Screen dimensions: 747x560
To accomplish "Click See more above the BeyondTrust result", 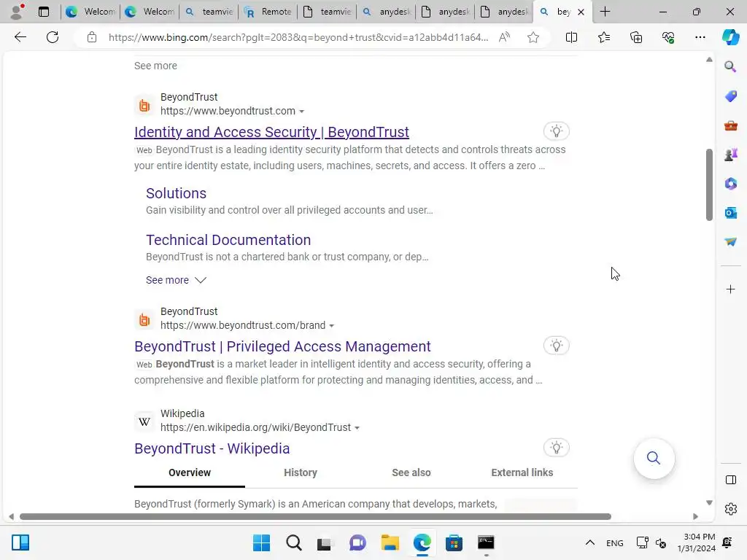I will (x=155, y=66).
